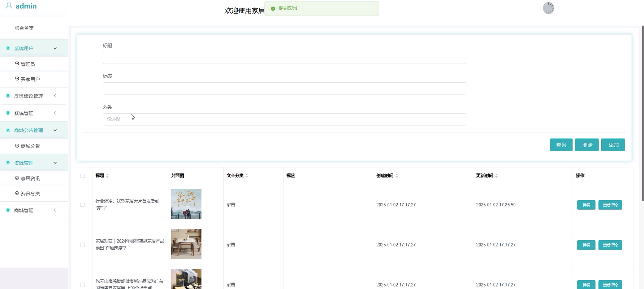Check the row for 行业遇冷 article

tap(82, 205)
